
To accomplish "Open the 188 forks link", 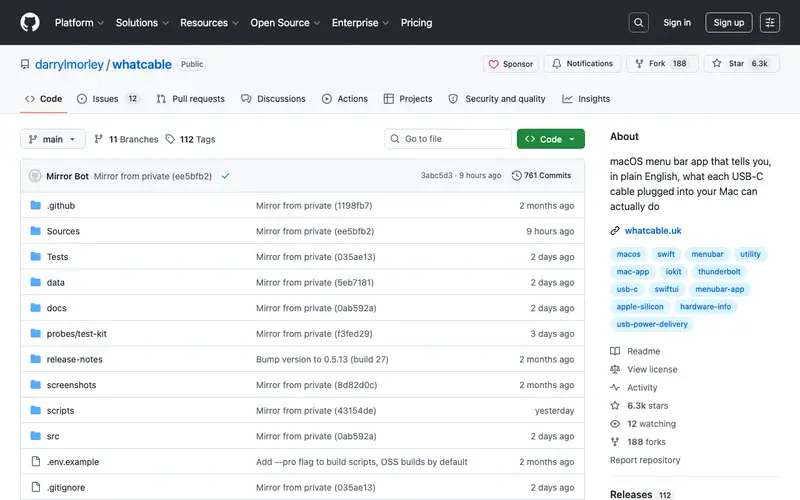I will point(638,442).
